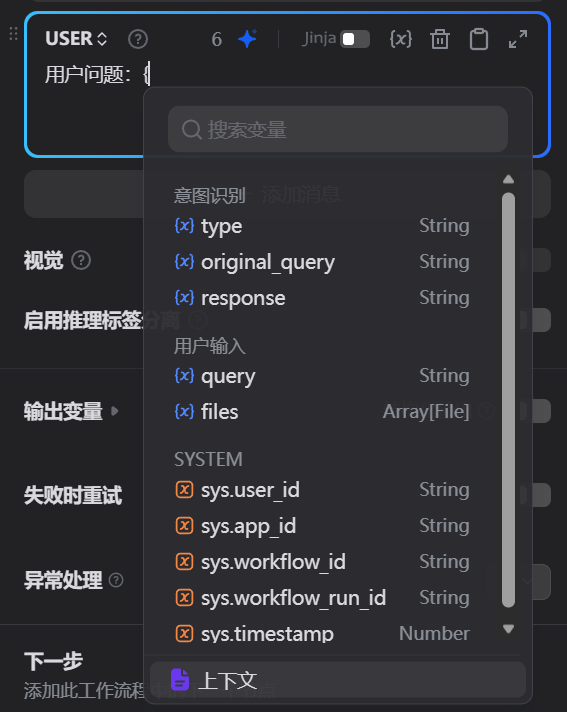Click the scrollbar up arrow in variable list

click(x=508, y=179)
